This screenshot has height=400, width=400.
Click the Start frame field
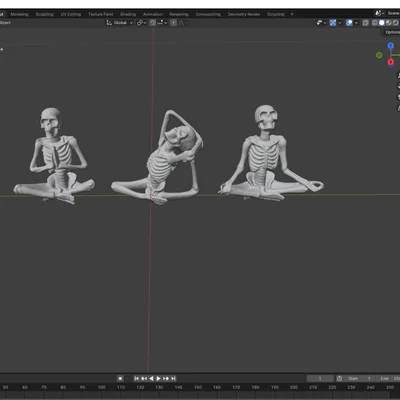tap(359, 378)
